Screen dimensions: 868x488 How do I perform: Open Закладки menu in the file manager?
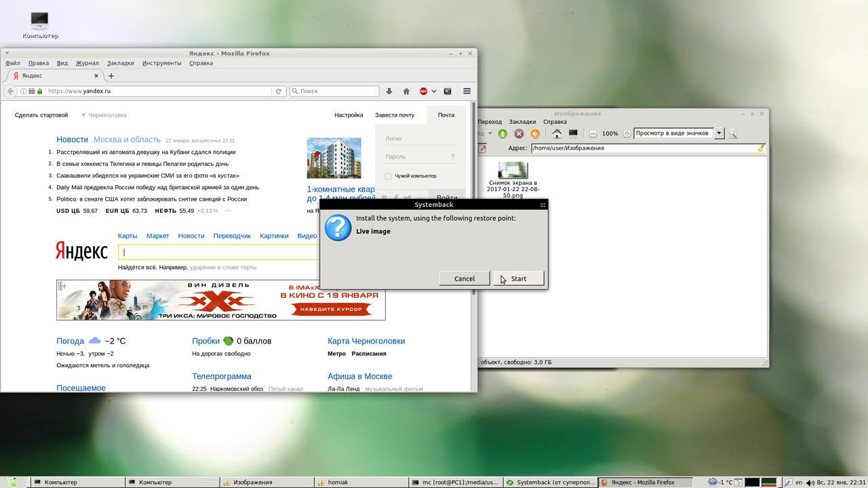pyautogui.click(x=522, y=122)
